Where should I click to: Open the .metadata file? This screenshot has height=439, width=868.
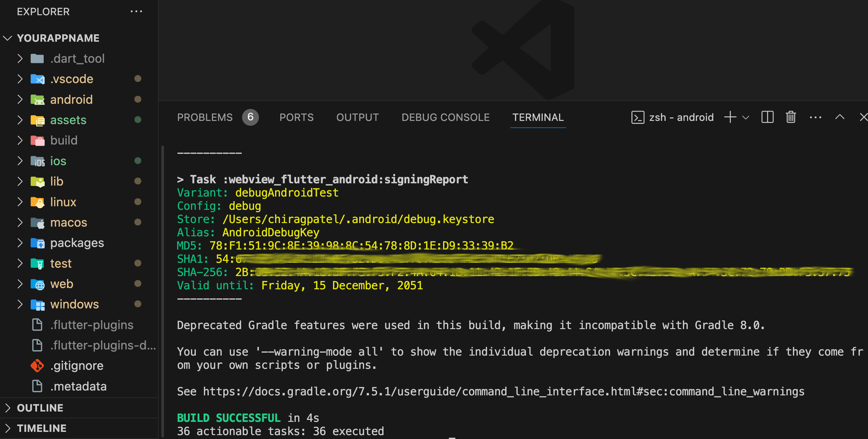pyautogui.click(x=78, y=386)
